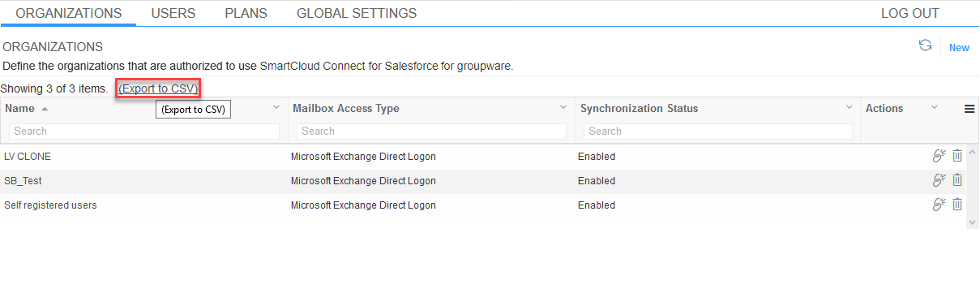Image resolution: width=980 pixels, height=302 pixels.
Task: Click LOG OUT
Action: (910, 13)
